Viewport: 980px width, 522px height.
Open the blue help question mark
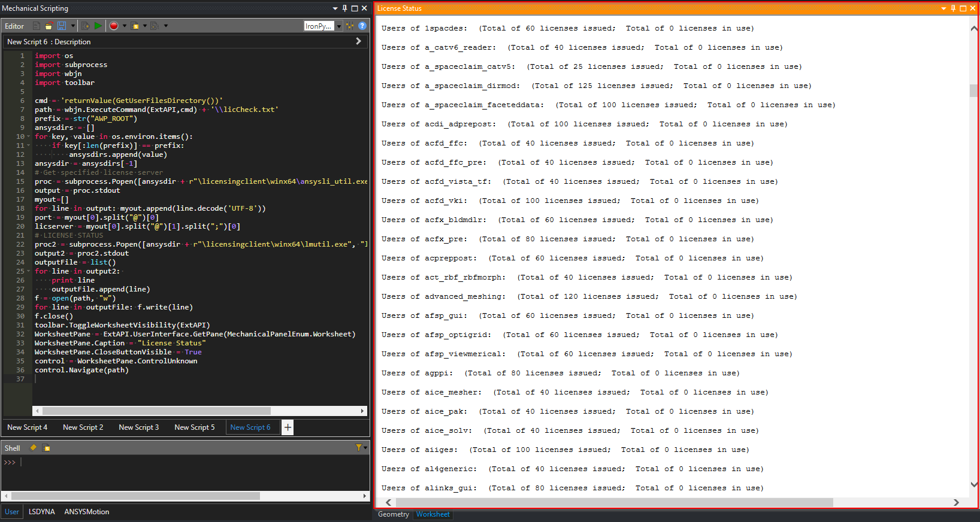pyautogui.click(x=362, y=26)
